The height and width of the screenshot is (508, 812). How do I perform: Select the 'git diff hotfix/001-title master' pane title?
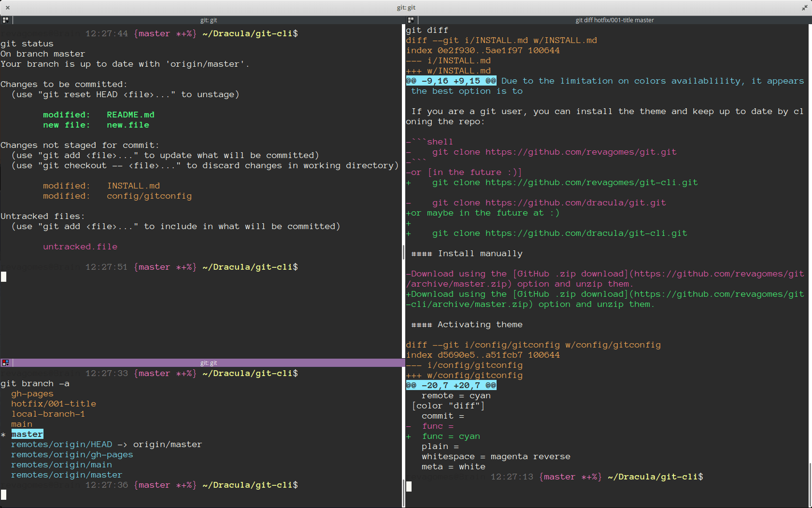coord(614,20)
